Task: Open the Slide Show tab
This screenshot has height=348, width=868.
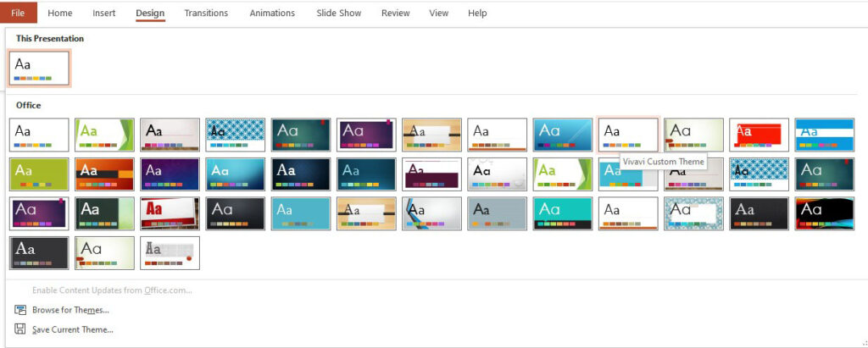Action: pyautogui.click(x=339, y=13)
